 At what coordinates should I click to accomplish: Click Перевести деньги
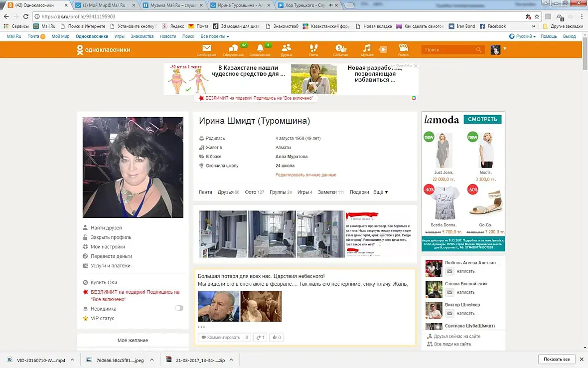pos(111,256)
